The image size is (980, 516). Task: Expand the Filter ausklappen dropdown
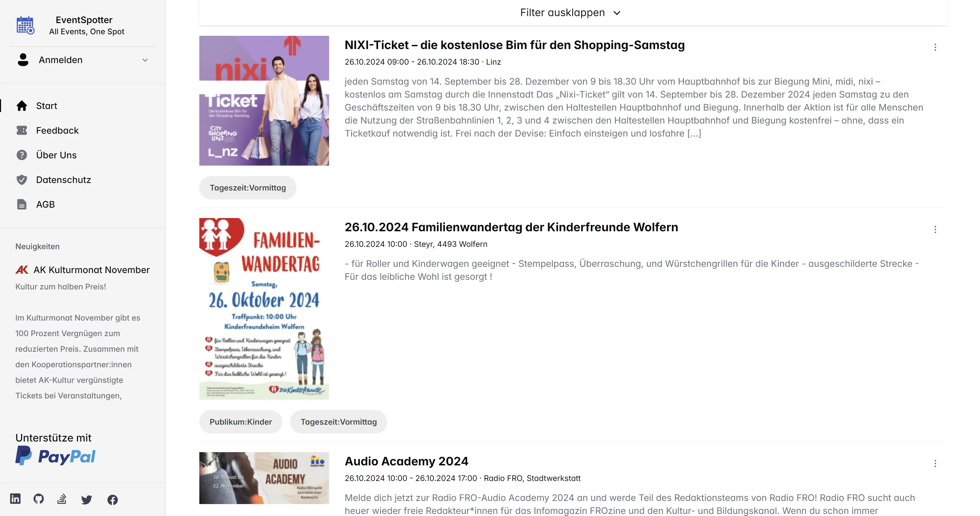570,12
